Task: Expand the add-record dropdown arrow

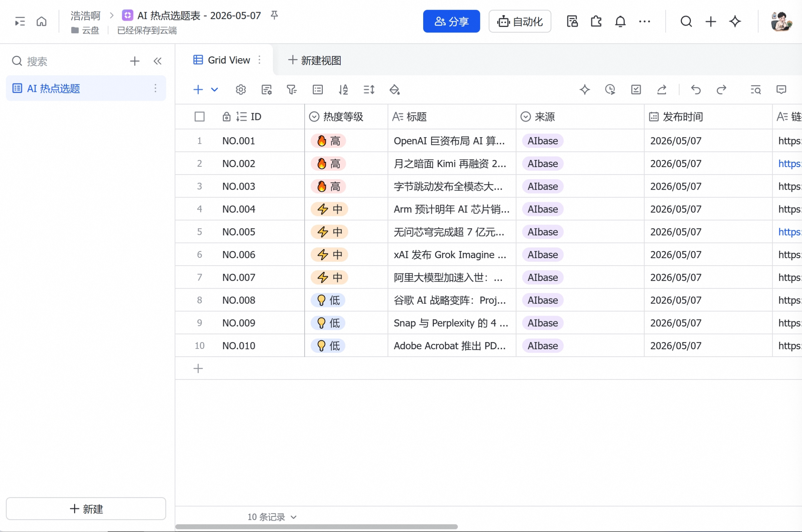Action: pyautogui.click(x=214, y=90)
